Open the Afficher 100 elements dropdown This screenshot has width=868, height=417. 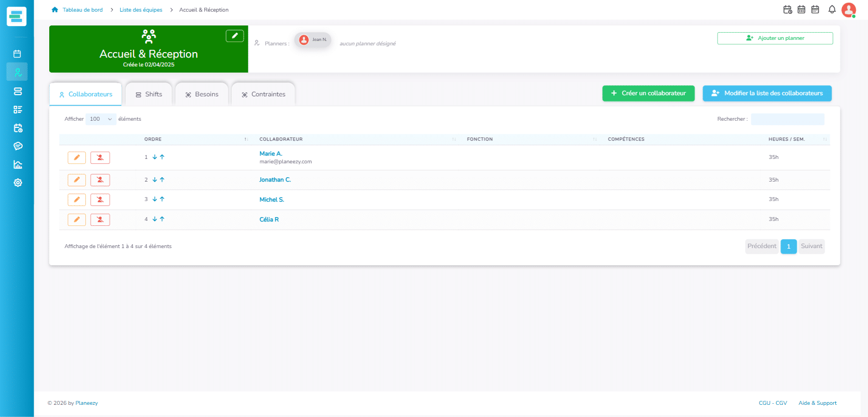pos(101,119)
